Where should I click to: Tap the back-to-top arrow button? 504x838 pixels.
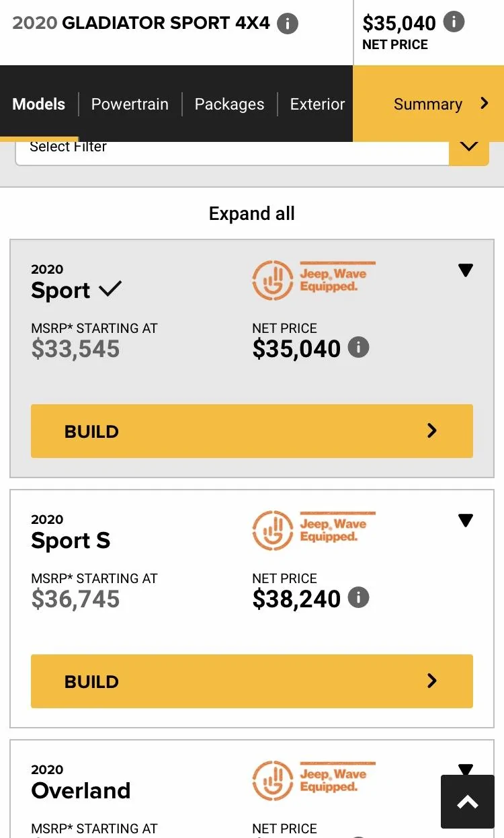coord(467,802)
